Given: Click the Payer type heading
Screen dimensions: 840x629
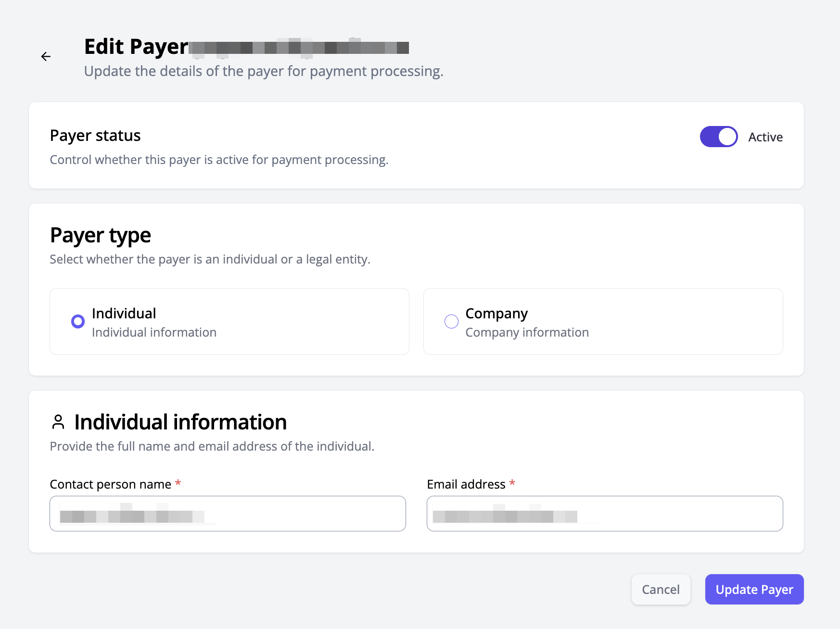Looking at the screenshot, I should point(101,235).
